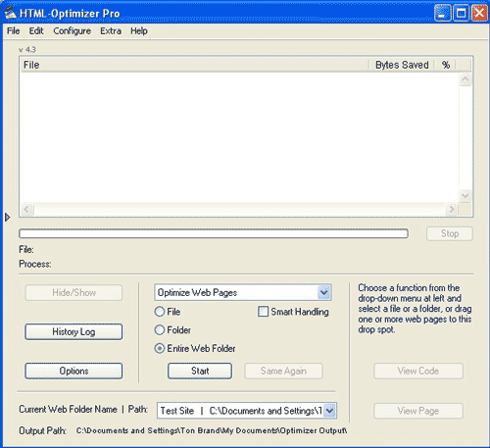Click the horizontal scroll right arrow
This screenshot has height=448, width=490.
452,209
